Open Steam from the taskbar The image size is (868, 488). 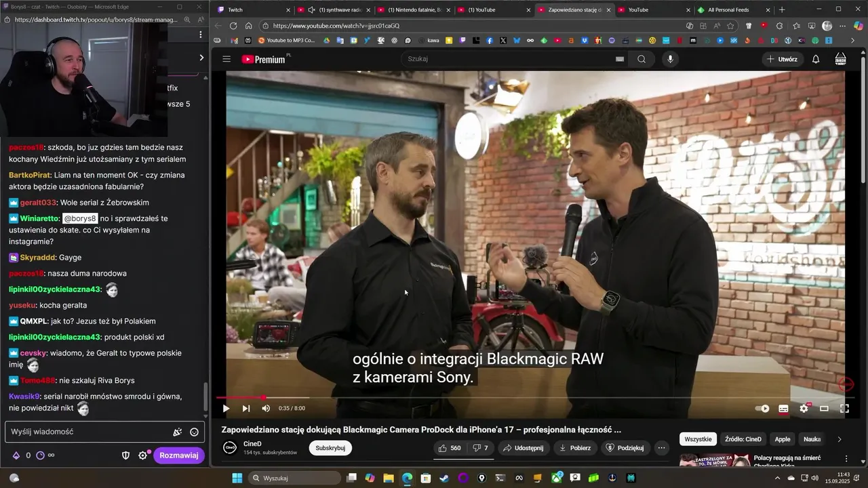click(444, 478)
